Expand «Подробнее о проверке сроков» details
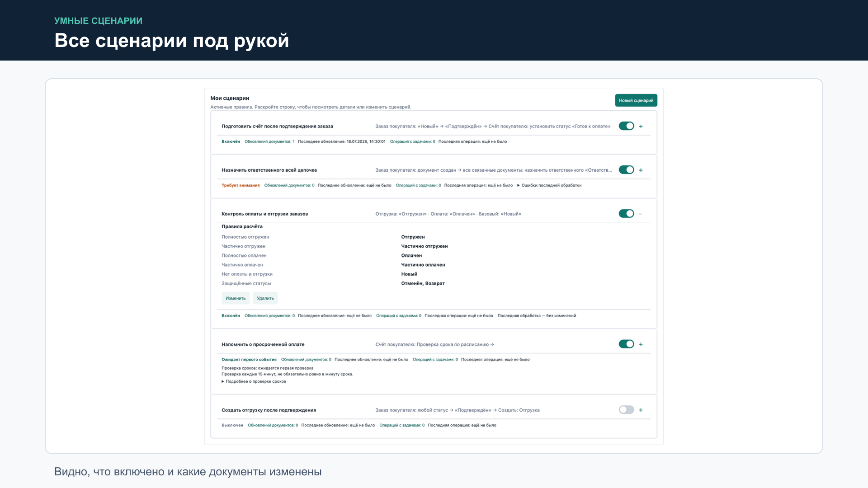The image size is (868, 488). pyautogui.click(x=254, y=381)
